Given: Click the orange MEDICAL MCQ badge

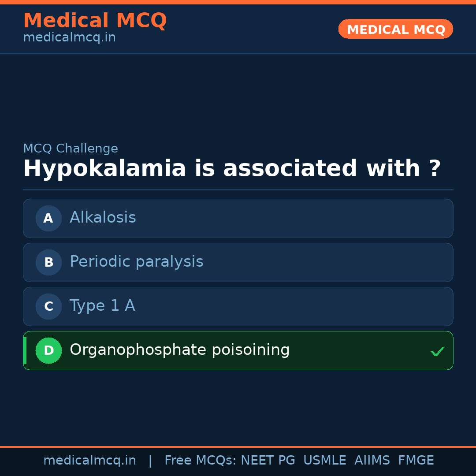Looking at the screenshot, I should [395, 29].
